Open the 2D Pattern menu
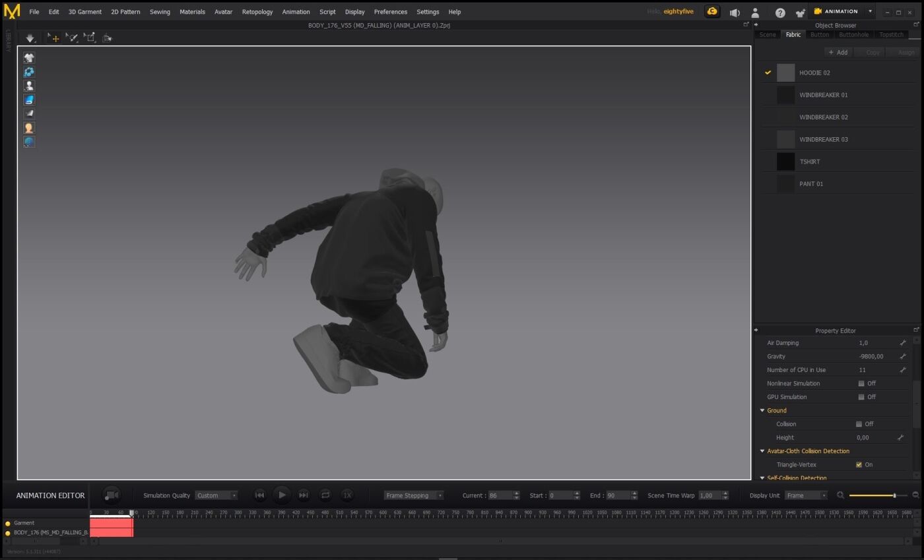Image resolution: width=924 pixels, height=560 pixels. coord(125,12)
